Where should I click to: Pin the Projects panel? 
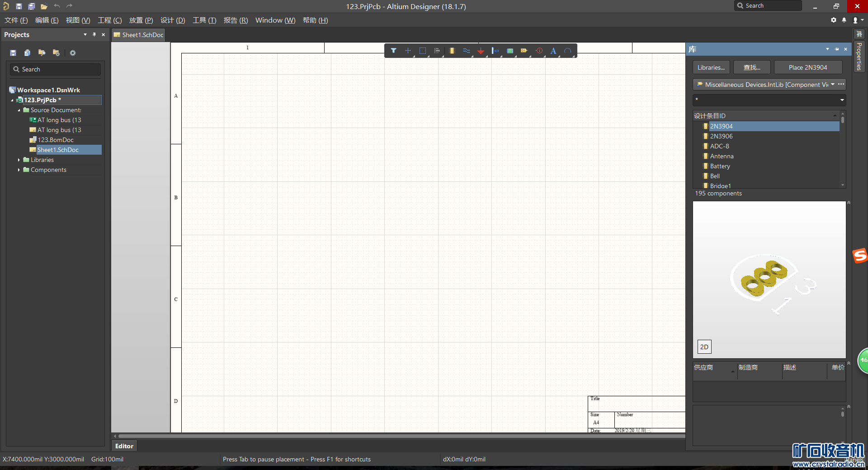[94, 35]
